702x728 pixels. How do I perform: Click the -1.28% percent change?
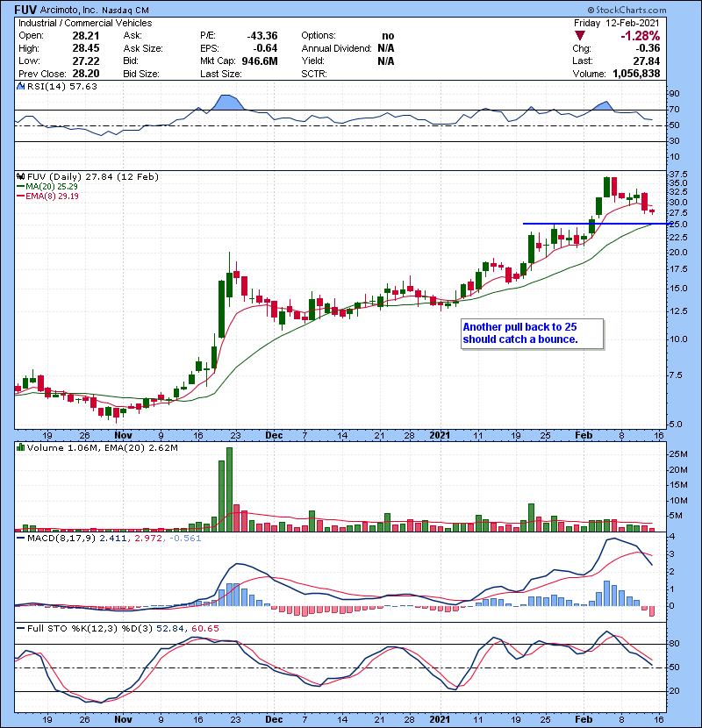(641, 36)
